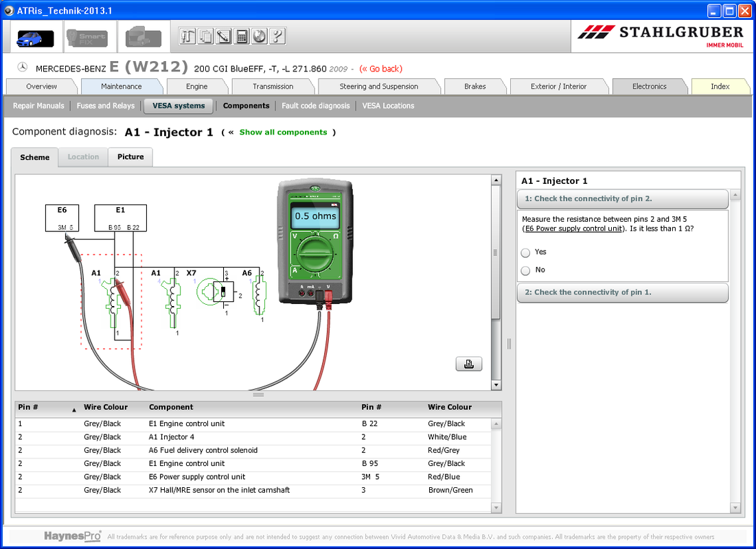The width and height of the screenshot is (756, 549).
Task: Open the Maintenance tab
Action: point(122,86)
